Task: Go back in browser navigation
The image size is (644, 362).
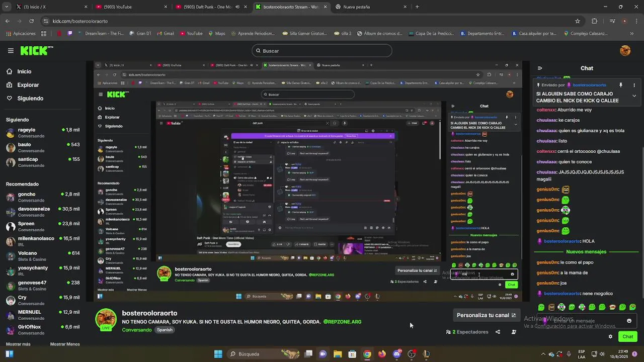Action: pyautogui.click(x=7, y=21)
